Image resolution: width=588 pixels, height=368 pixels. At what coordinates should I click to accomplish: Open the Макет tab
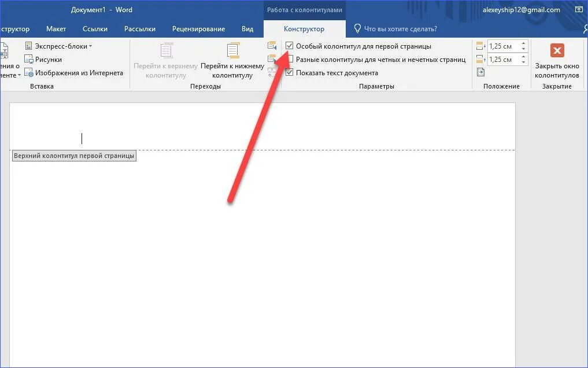56,29
